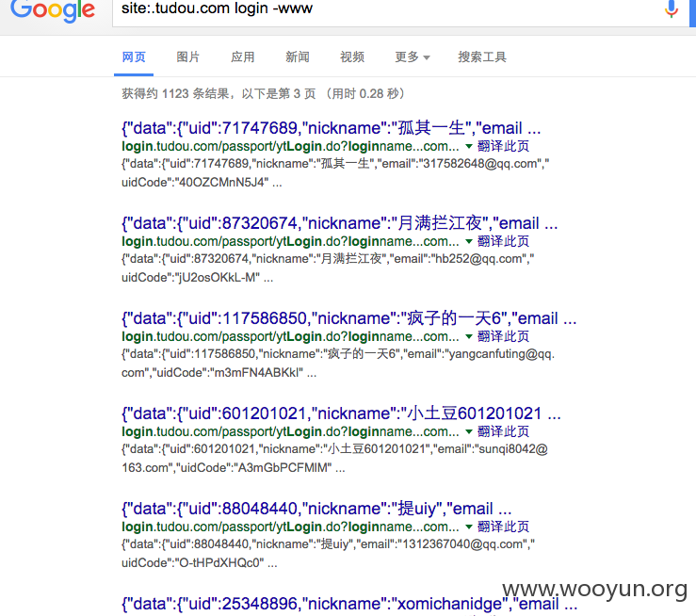Click green URL of 月满拦江夜 result

pos(290,241)
